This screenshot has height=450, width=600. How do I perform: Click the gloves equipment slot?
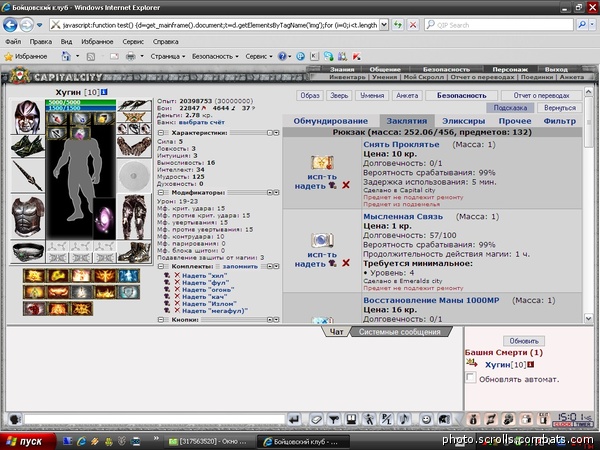coord(134,146)
